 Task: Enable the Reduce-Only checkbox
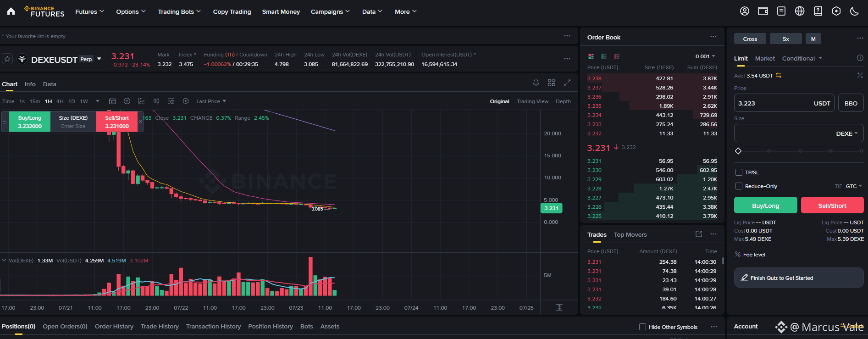click(x=739, y=186)
